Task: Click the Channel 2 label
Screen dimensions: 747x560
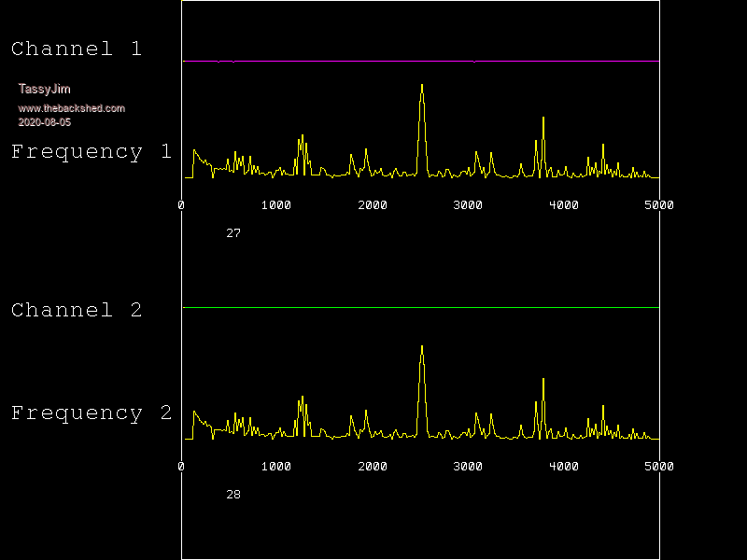Action: [77, 311]
